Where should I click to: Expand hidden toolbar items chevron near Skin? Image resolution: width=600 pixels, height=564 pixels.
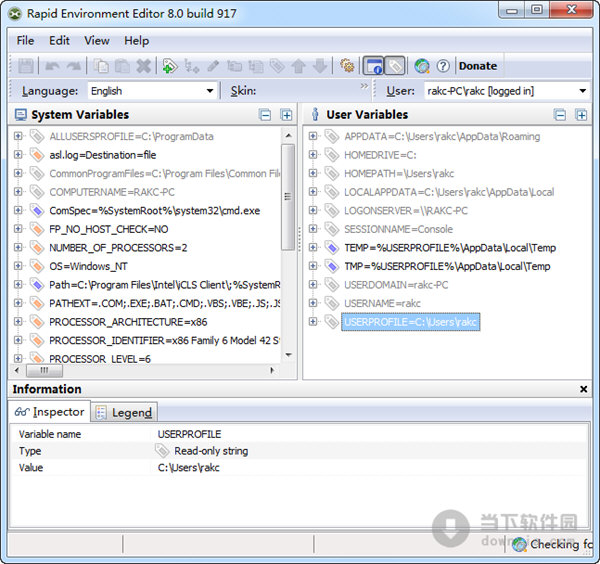[364, 86]
